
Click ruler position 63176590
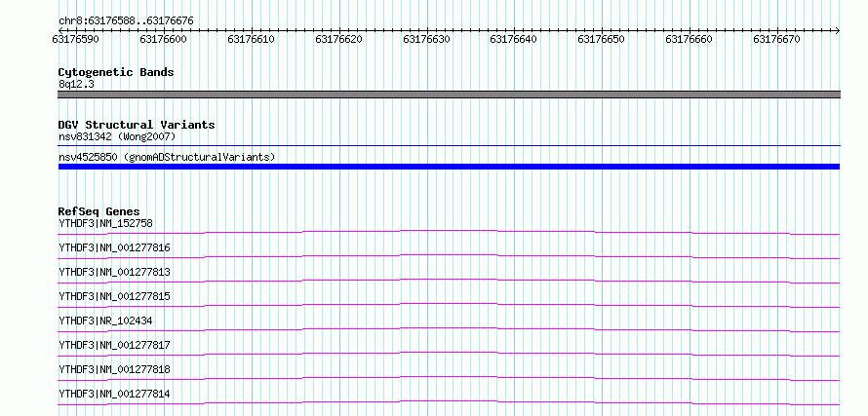click(x=76, y=39)
